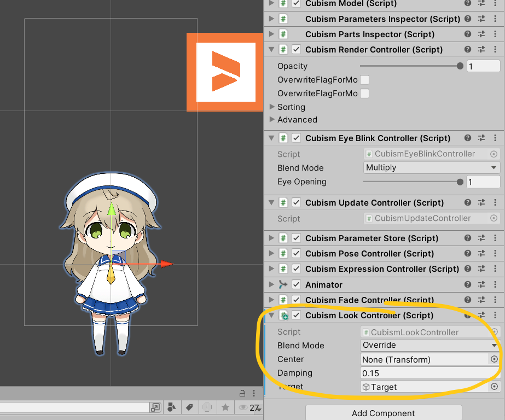The height and width of the screenshot is (420, 505).
Task: Expand the Cubism Parameter Store component
Action: click(x=271, y=238)
